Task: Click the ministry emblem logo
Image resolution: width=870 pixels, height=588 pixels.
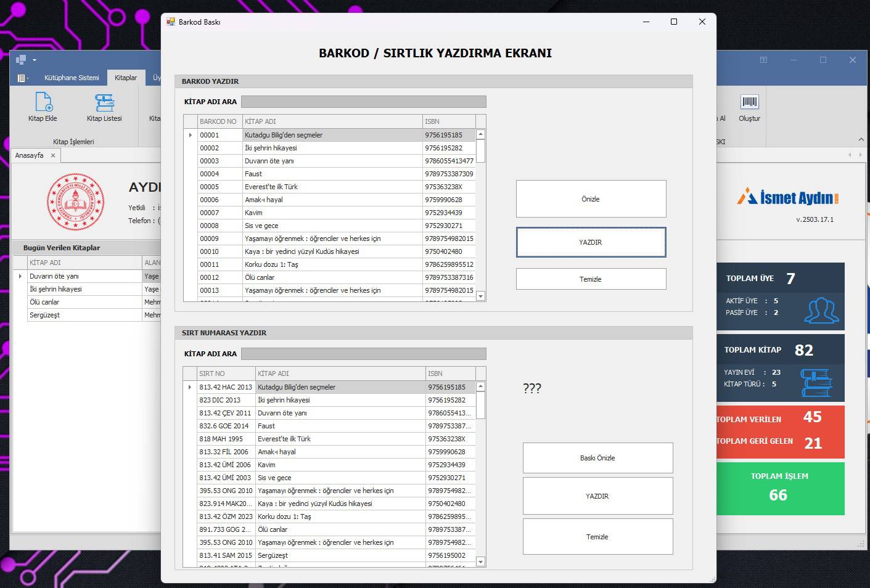Action: click(x=76, y=202)
